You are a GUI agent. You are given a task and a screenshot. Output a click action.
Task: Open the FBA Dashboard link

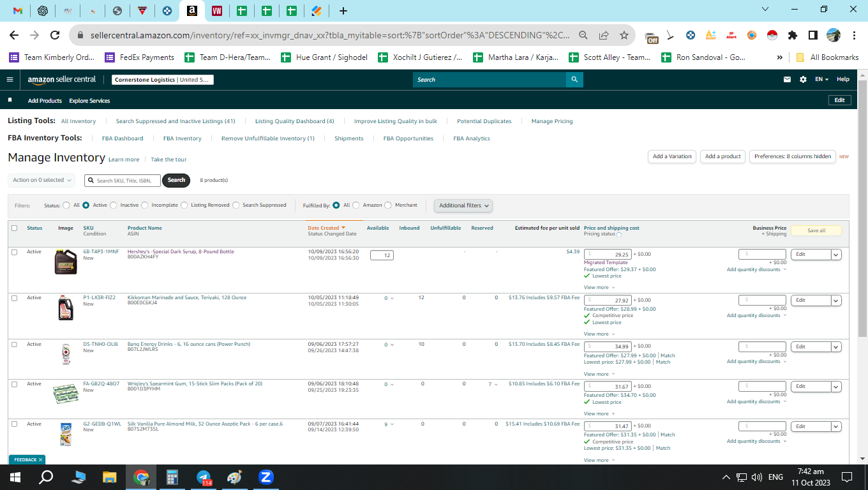(x=123, y=138)
